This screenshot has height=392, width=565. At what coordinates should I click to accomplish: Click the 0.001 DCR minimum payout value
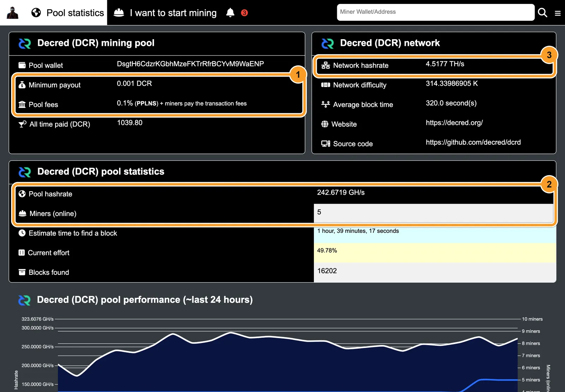[x=134, y=84]
